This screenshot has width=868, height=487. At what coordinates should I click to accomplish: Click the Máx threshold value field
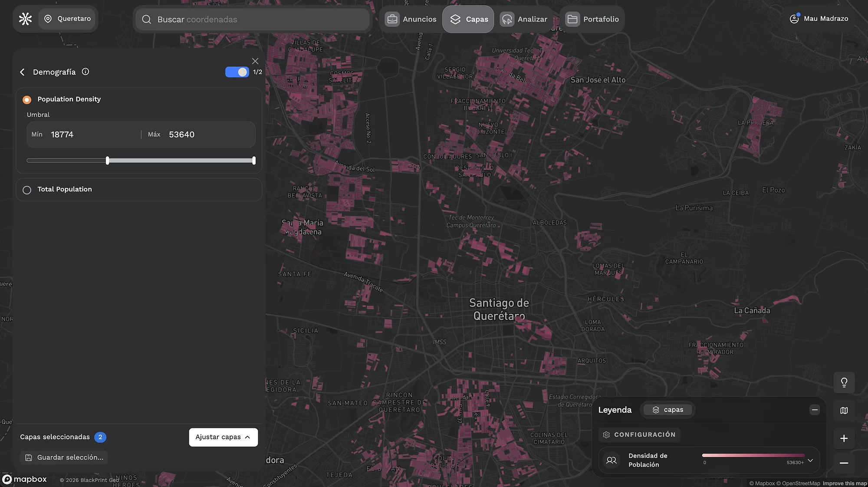(200, 135)
